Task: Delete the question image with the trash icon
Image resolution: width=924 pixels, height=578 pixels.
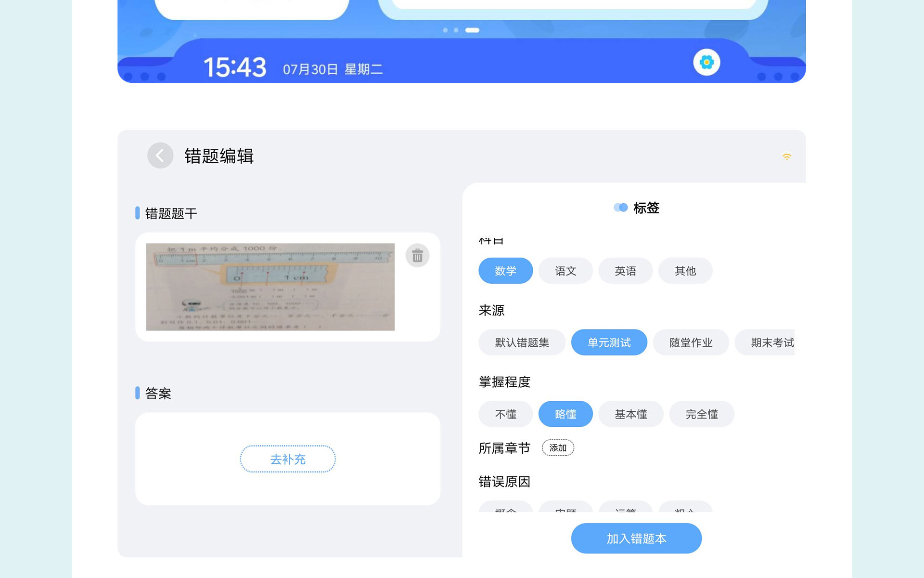Action: tap(417, 256)
